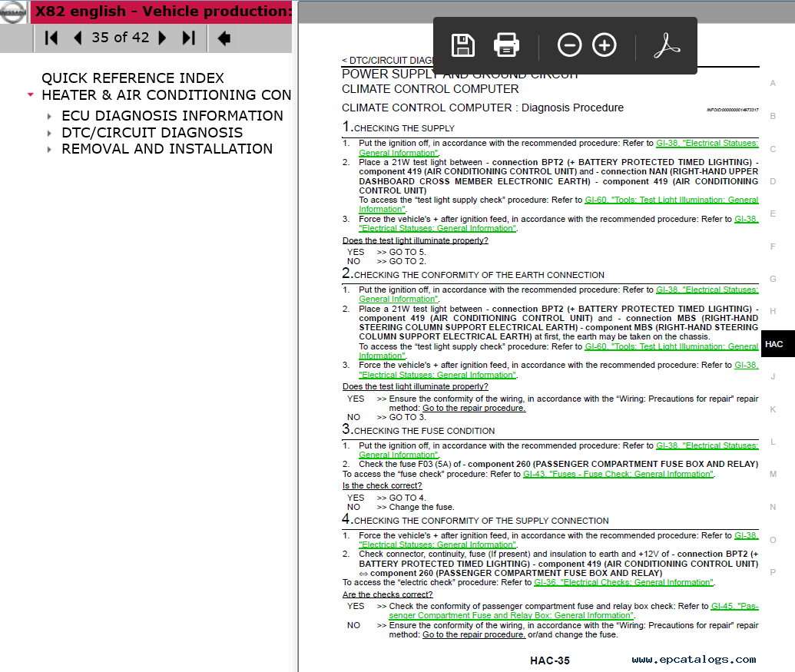The image size is (795, 672).
Task: Click the 'X82 english - Vehicle production:' title
Action: click(x=164, y=12)
